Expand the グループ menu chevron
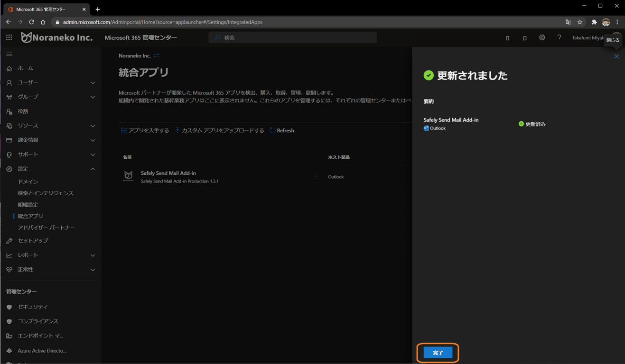Viewport: 625px width, 364px height. [93, 97]
